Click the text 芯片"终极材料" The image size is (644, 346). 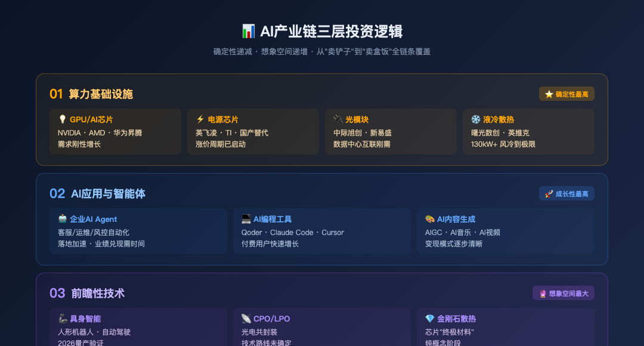pos(450,332)
